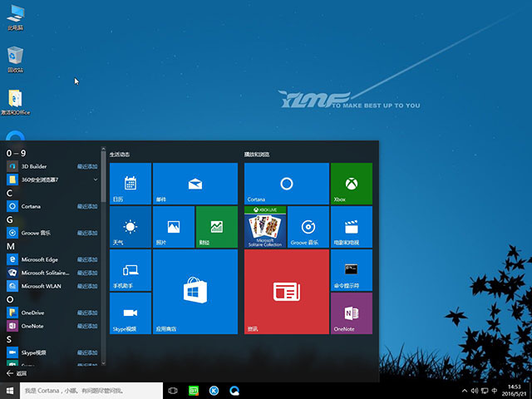Open the Groove 音乐 tile
Screen dimensions: 532x399
pyautogui.click(x=308, y=227)
